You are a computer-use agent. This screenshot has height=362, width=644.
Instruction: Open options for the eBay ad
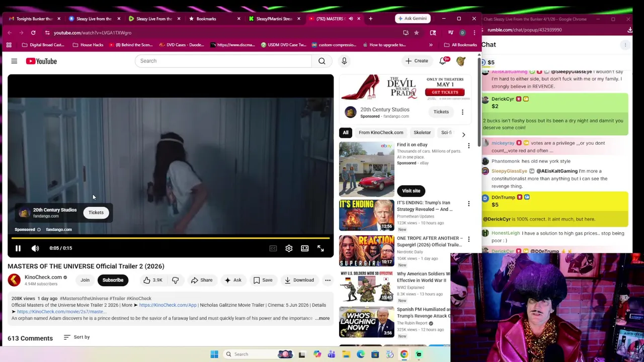coord(468,146)
